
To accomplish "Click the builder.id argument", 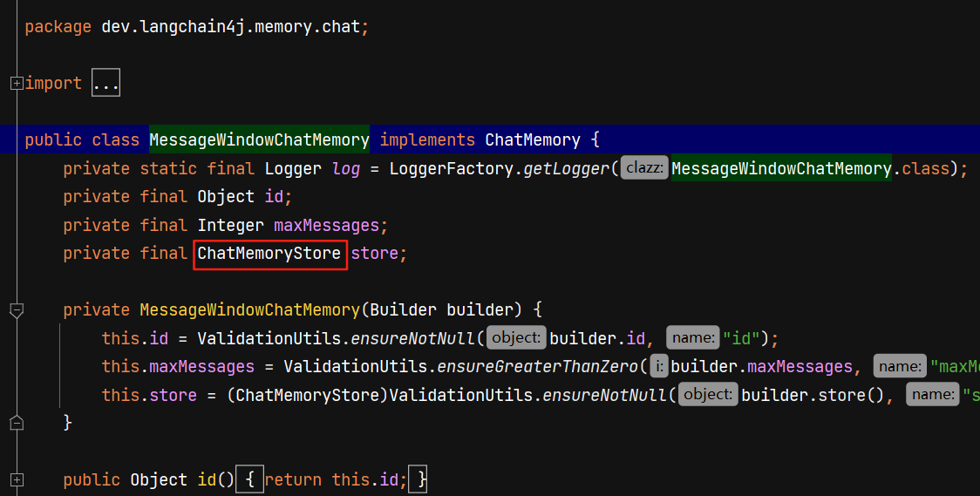I will pos(597,338).
